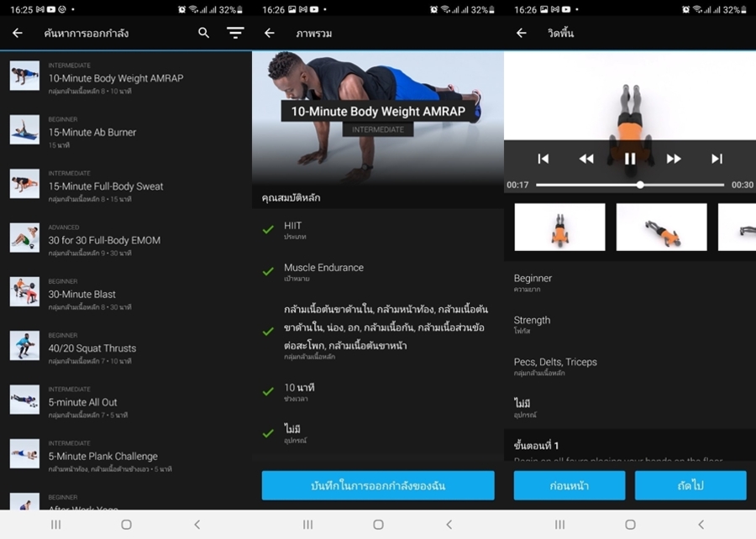Image resolution: width=756 pixels, height=539 pixels.
Task: Go back from the workout search screen
Action: pos(18,33)
